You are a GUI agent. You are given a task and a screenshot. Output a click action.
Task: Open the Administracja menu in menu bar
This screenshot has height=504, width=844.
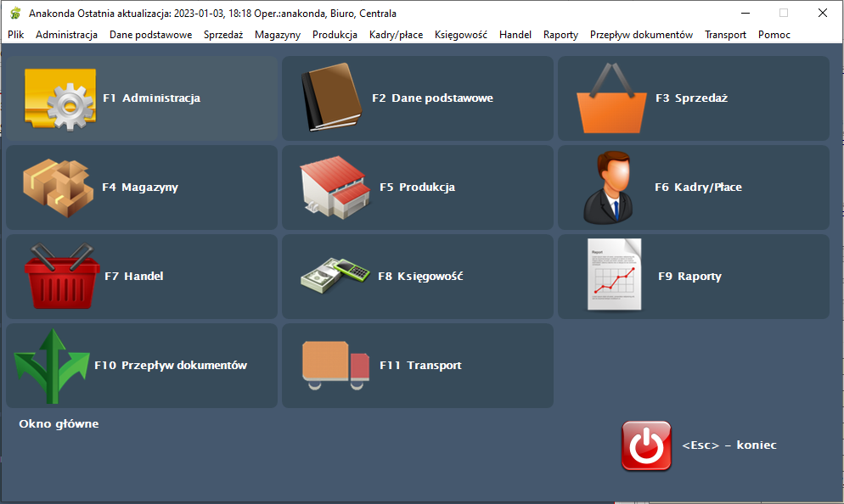[x=67, y=35]
